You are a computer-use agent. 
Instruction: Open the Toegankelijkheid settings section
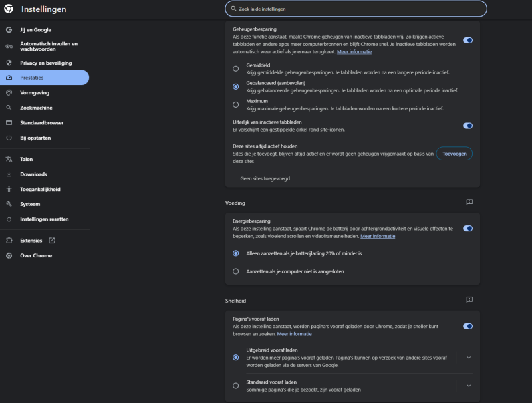(x=40, y=190)
